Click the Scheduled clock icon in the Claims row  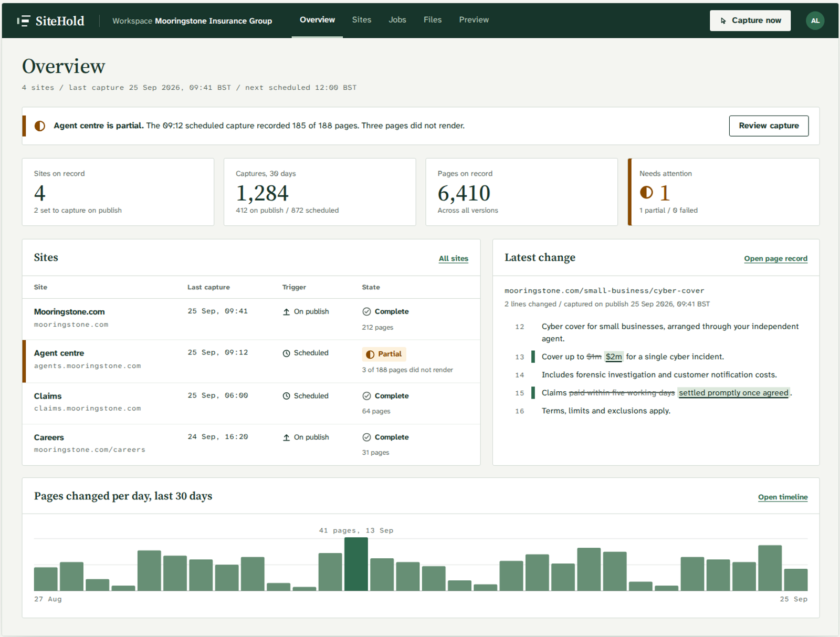click(286, 396)
